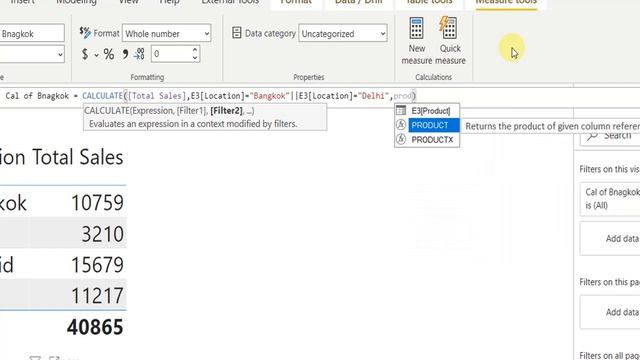640x360 pixels.
Task: Open the Help ribbon tab
Action: tap(169, 2)
